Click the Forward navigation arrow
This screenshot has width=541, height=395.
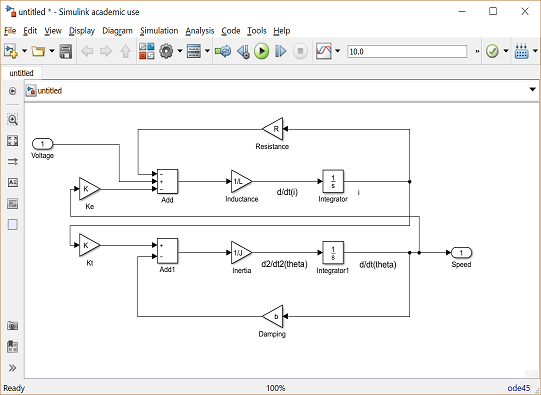coord(106,51)
